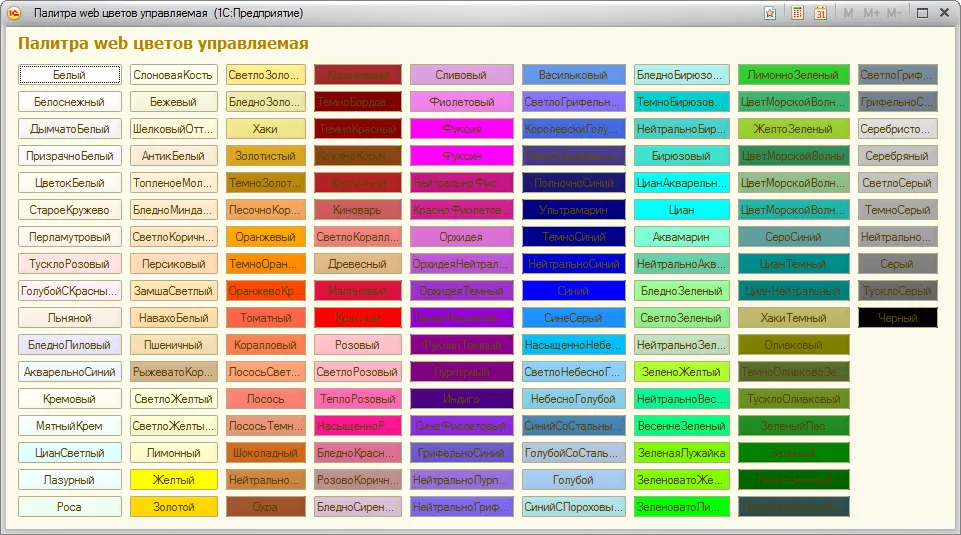The width and height of the screenshot is (961, 535).
Task: Click the Киноварь color button
Action: coord(357,210)
